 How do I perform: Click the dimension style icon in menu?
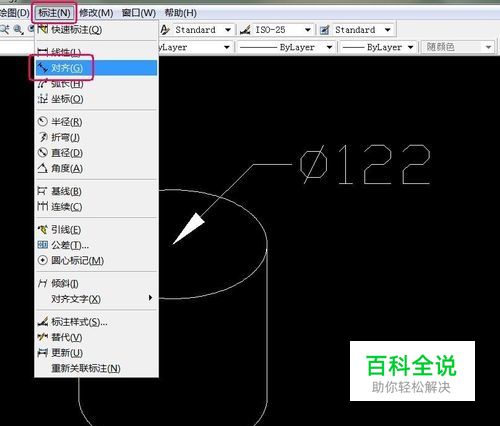tap(42, 322)
